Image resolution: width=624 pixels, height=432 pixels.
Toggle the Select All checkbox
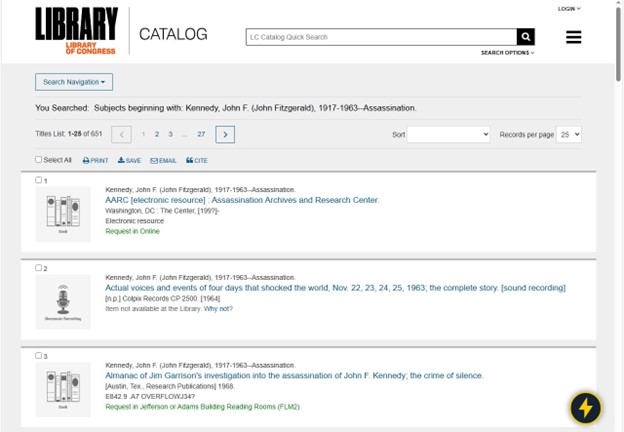tap(39, 160)
